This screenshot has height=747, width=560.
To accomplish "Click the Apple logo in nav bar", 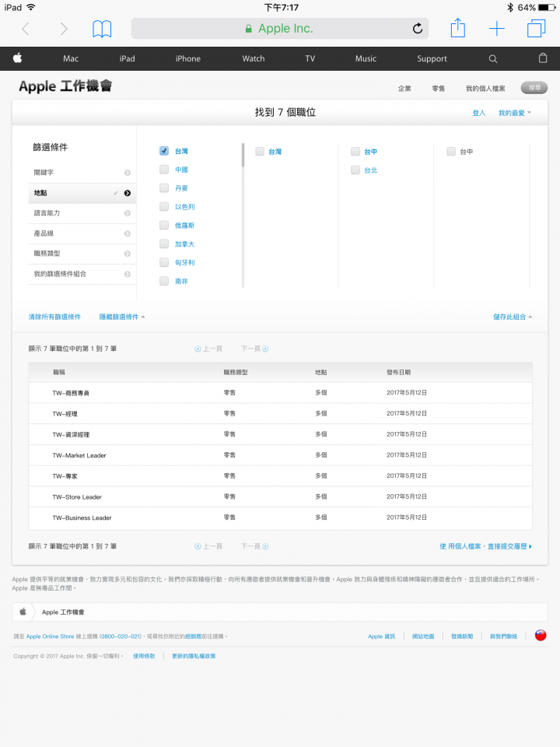I will tap(18, 58).
